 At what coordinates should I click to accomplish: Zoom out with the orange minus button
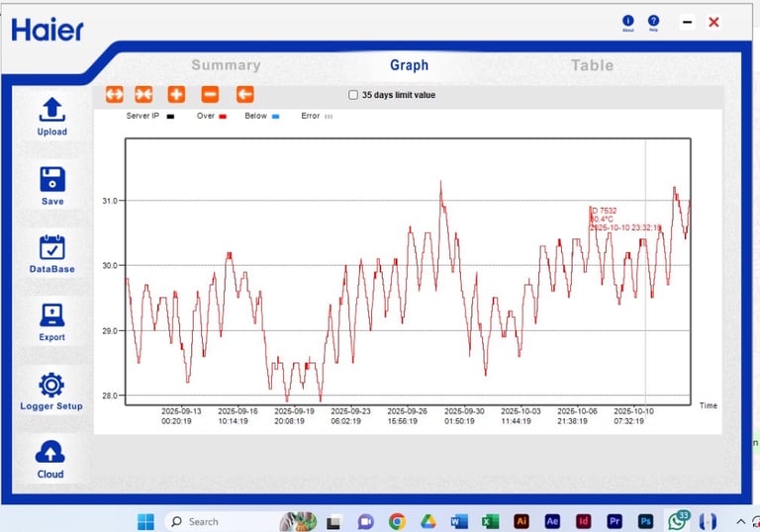click(210, 95)
